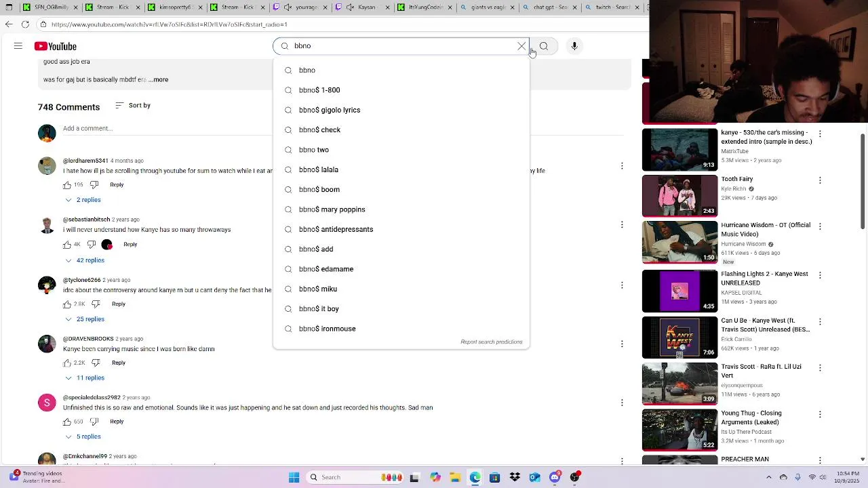The height and width of the screenshot is (488, 868).
Task: Dislike the sebastianbitsch comment
Action: click(91, 244)
